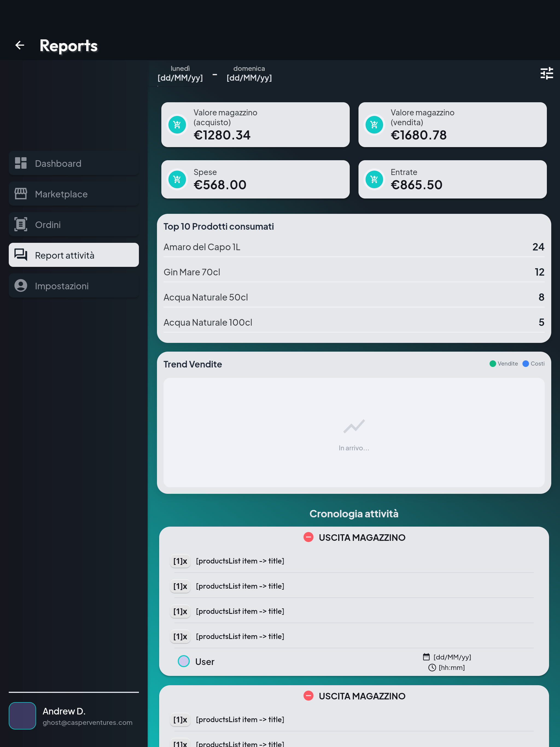This screenshot has height=747, width=560.
Task: Click red minus icon of second USCITA MAGAZZINO
Action: tap(308, 696)
